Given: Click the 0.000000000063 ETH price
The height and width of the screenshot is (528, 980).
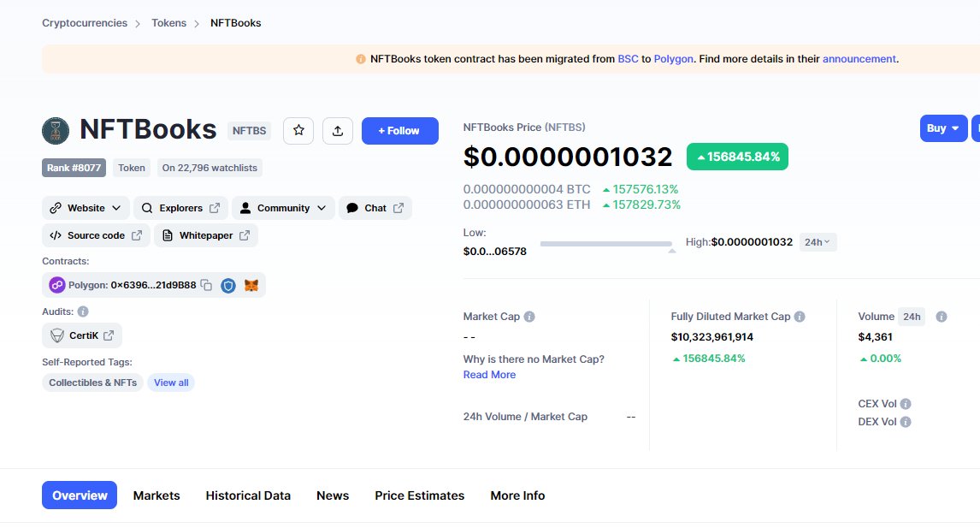Looking at the screenshot, I should point(526,205).
